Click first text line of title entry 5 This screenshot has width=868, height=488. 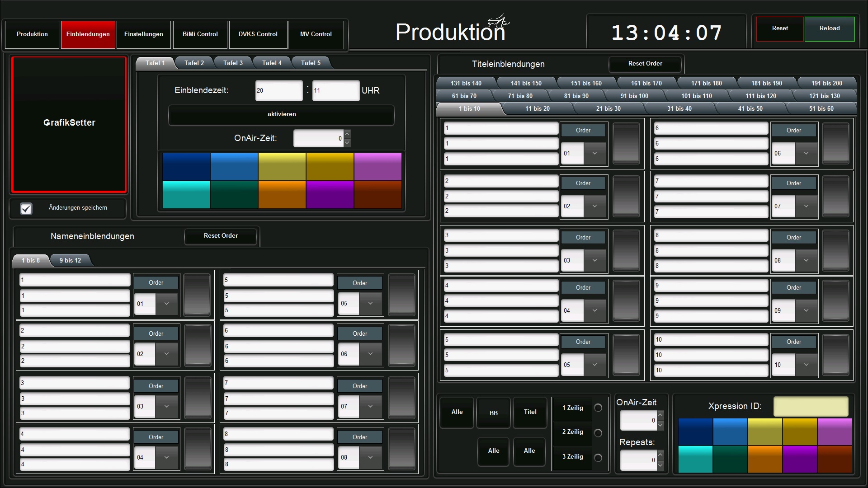point(501,340)
